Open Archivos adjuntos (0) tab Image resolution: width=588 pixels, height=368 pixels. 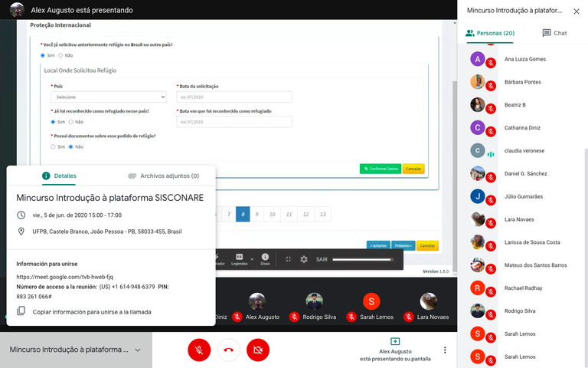164,176
